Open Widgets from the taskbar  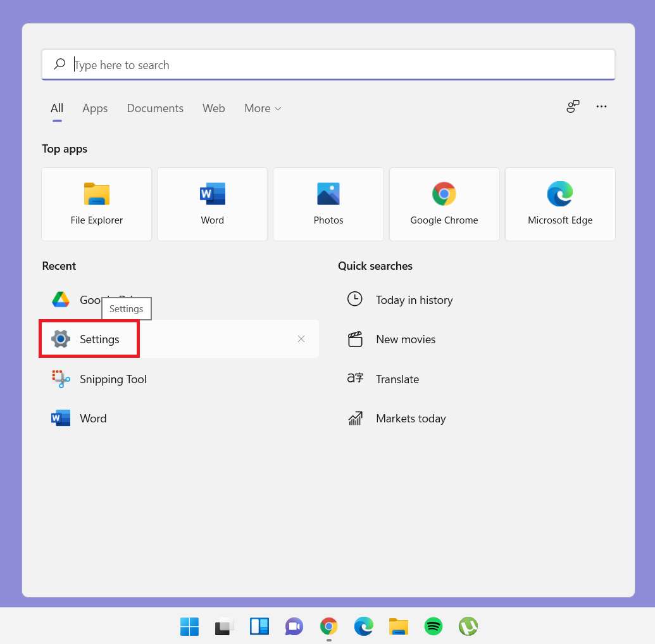click(x=259, y=626)
